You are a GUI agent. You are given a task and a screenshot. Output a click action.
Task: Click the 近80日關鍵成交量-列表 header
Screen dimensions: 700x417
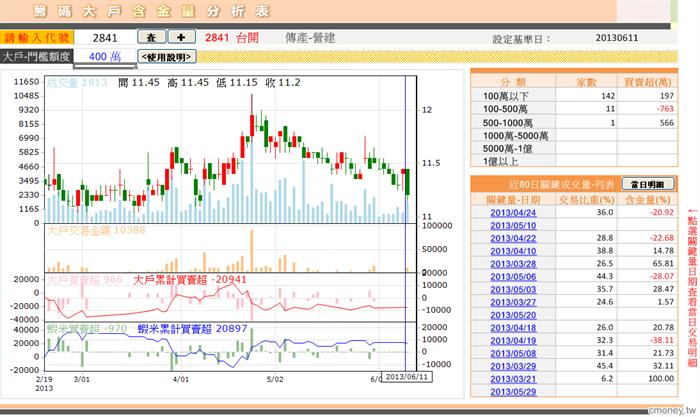point(562,184)
